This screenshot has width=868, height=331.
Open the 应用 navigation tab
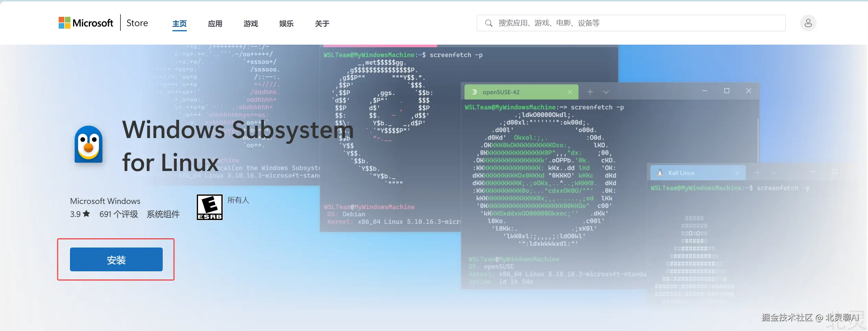coord(215,23)
